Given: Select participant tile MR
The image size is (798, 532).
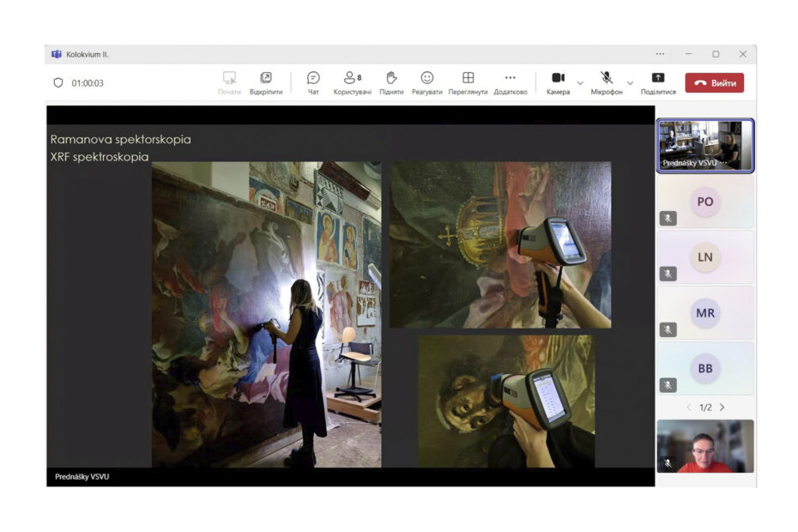Looking at the screenshot, I should tap(705, 312).
